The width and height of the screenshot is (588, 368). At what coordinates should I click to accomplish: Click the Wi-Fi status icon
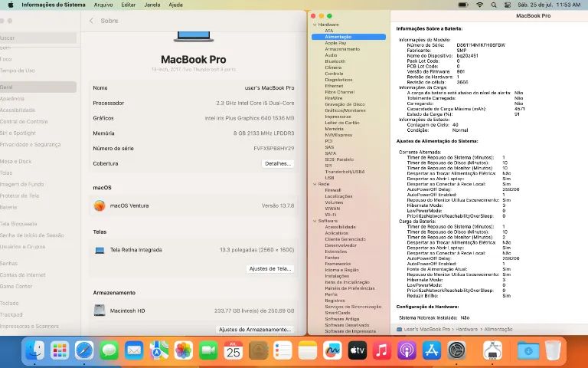tap(479, 5)
